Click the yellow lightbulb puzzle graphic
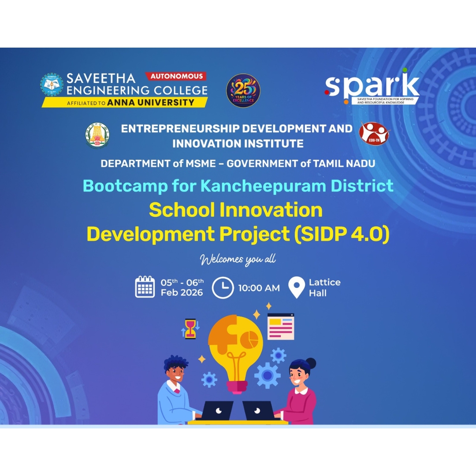The height and width of the screenshot is (476, 476). (235, 348)
